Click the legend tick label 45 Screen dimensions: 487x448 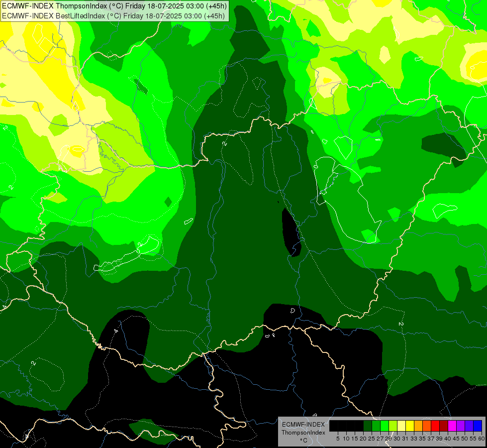coord(456,439)
